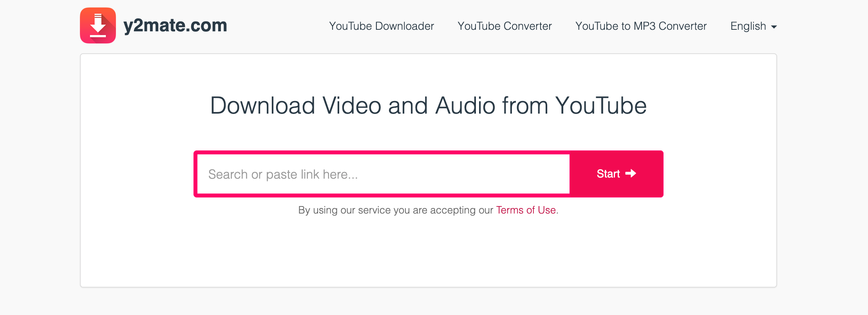Click the word Start on pink button
The height and width of the screenshot is (315, 868).
(608, 174)
